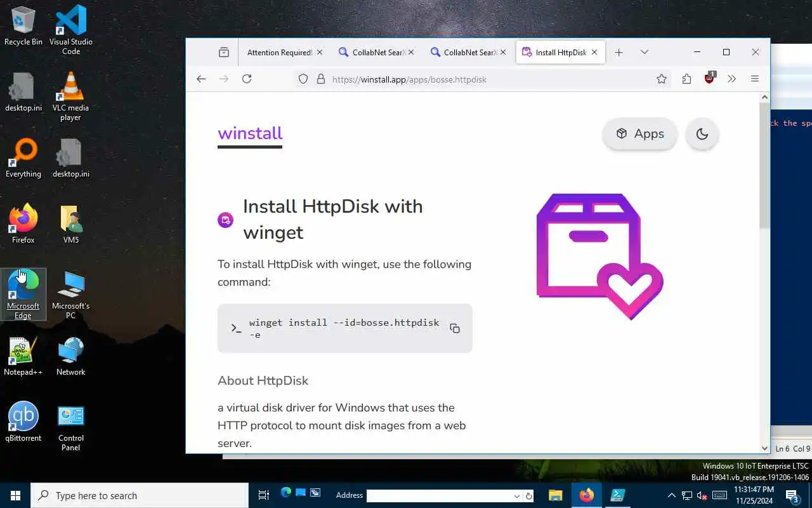
Task: Bookmark this page with the star
Action: point(662,79)
